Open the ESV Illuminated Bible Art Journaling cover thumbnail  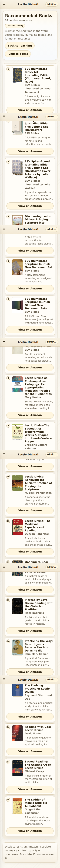tap(17, 75)
